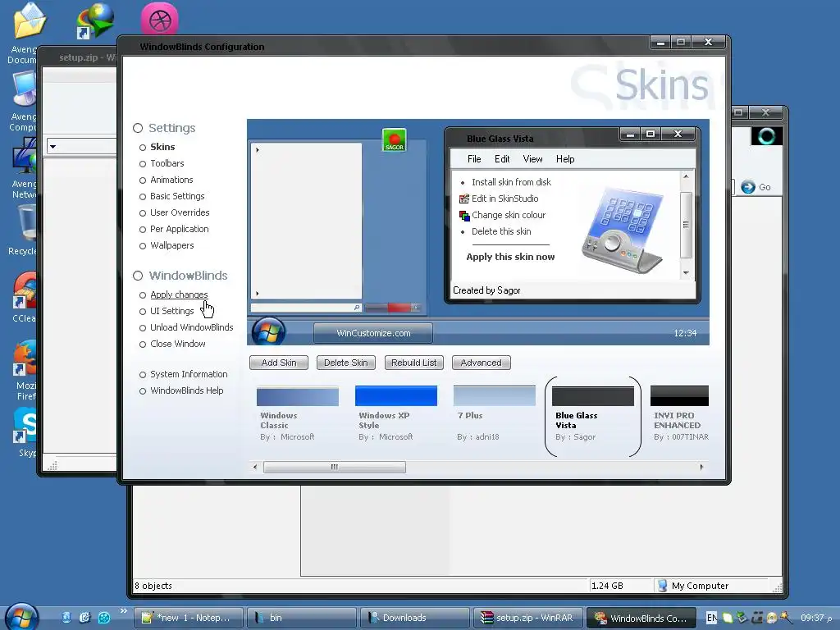840x630 pixels.
Task: Open UI Settings
Action: click(172, 311)
